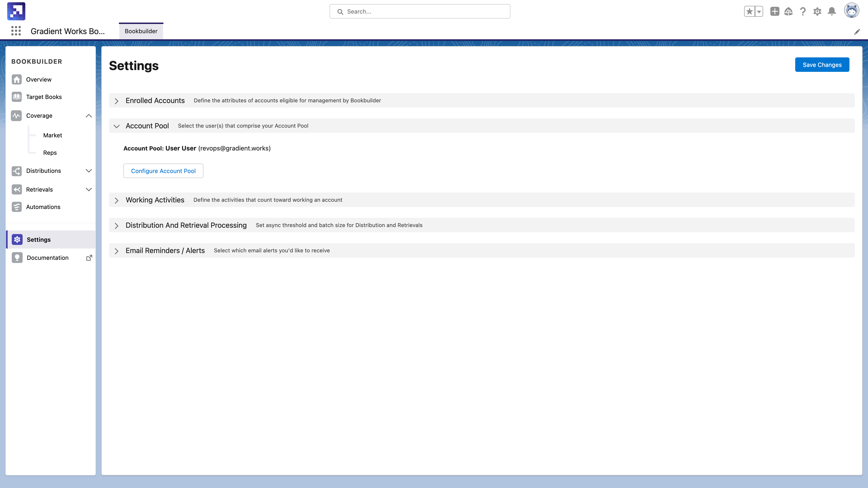Open the setup gear icon
Image resolution: width=868 pixels, height=488 pixels.
coord(817,12)
